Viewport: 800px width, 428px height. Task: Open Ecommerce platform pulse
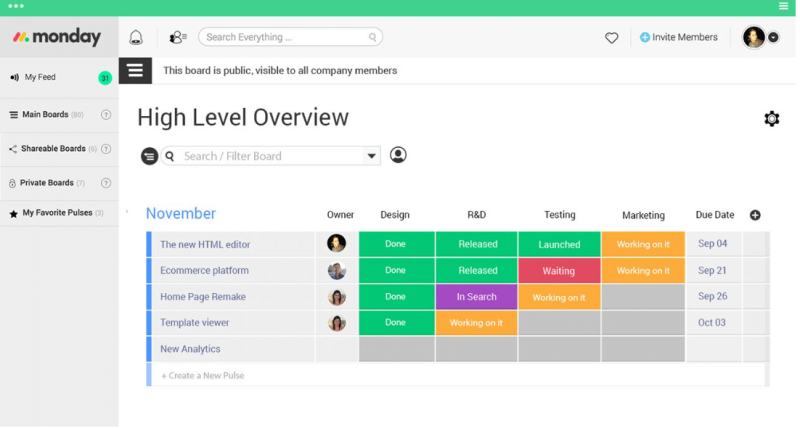coord(205,270)
